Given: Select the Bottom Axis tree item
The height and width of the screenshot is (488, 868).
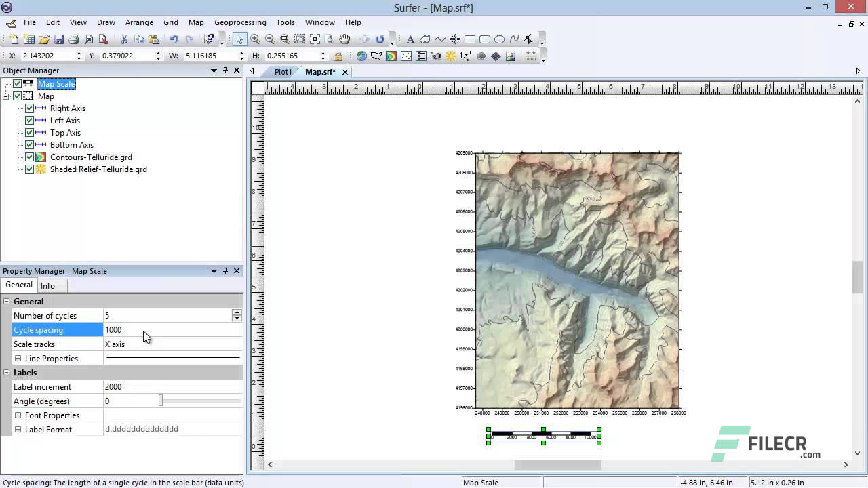Looking at the screenshot, I should 72,145.
